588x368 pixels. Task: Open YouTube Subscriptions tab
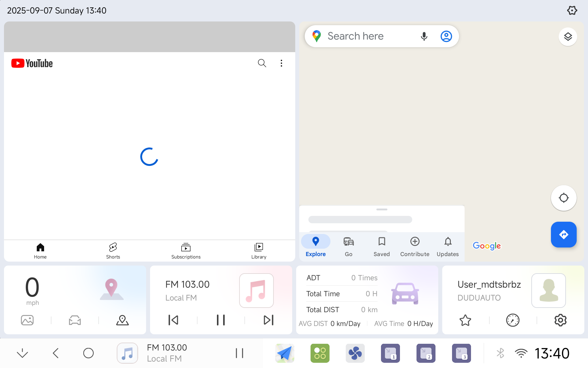click(186, 251)
